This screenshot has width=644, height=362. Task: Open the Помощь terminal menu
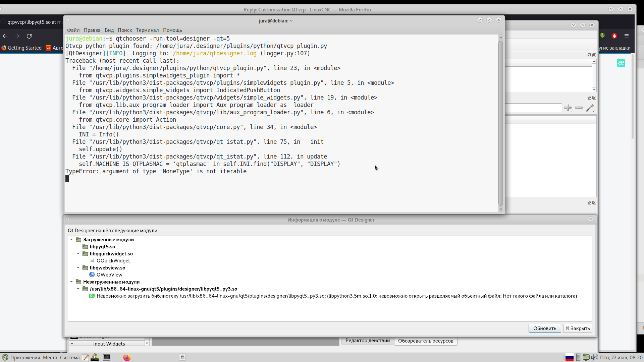172,30
